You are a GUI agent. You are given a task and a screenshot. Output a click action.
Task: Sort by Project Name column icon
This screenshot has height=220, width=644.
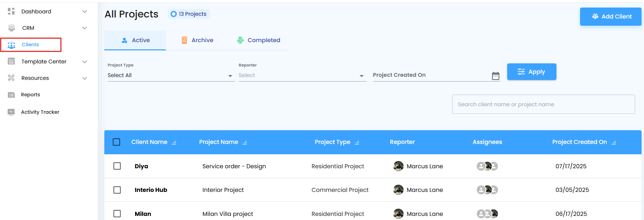[245, 143]
